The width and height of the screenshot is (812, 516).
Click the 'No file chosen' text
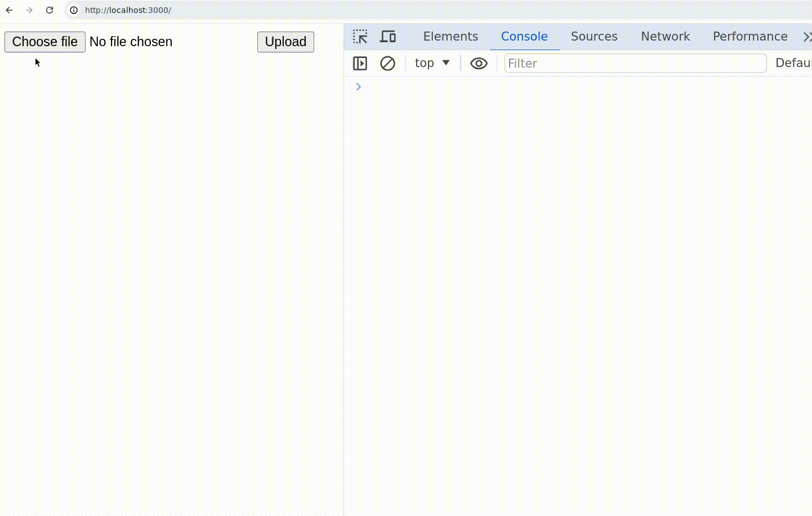tap(131, 42)
